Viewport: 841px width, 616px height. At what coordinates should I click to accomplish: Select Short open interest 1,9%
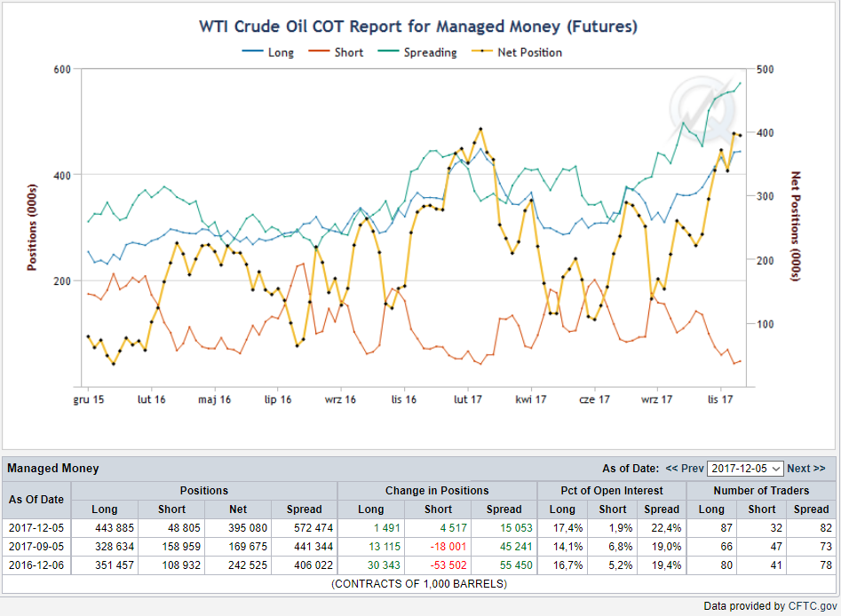click(621, 528)
